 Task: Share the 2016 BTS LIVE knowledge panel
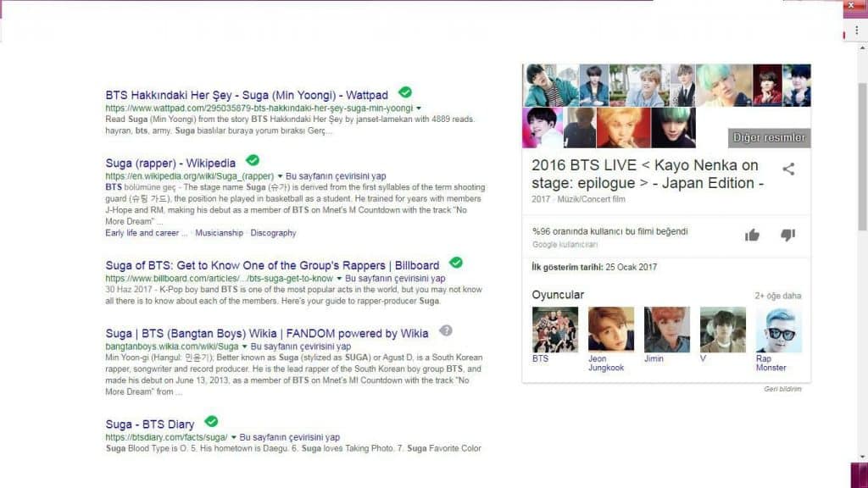(788, 169)
